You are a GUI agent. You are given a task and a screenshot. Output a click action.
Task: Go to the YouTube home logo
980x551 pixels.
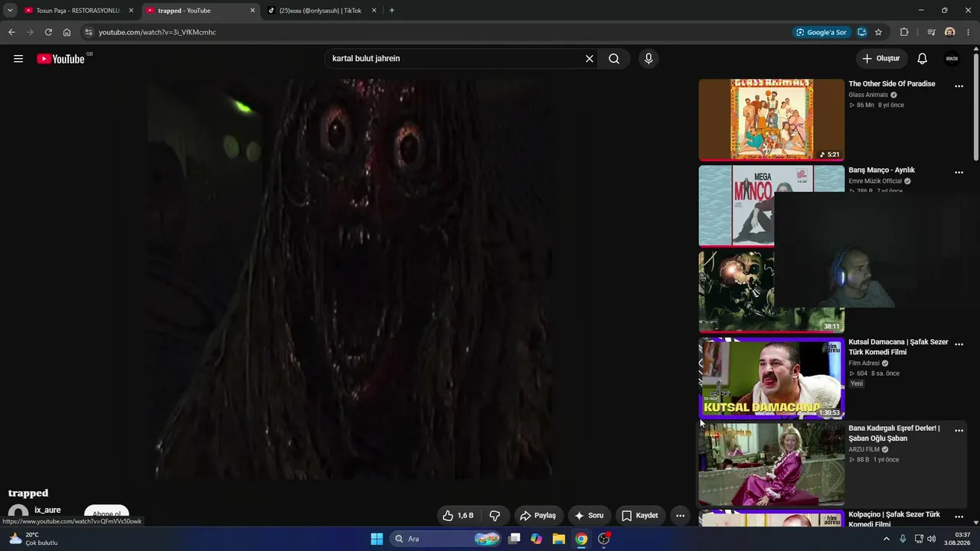(x=60, y=59)
